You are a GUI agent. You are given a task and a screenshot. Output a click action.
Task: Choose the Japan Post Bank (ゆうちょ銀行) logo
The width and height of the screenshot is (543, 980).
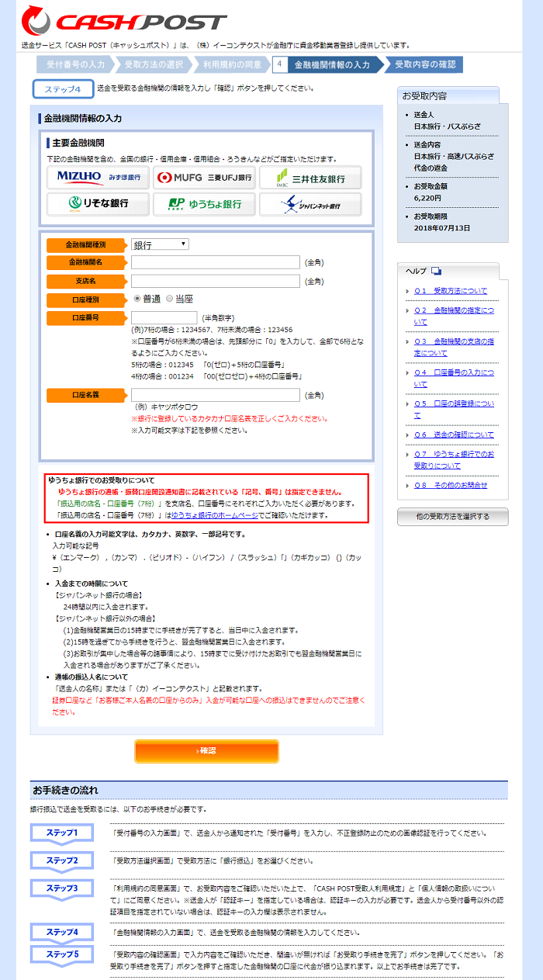pos(204,204)
